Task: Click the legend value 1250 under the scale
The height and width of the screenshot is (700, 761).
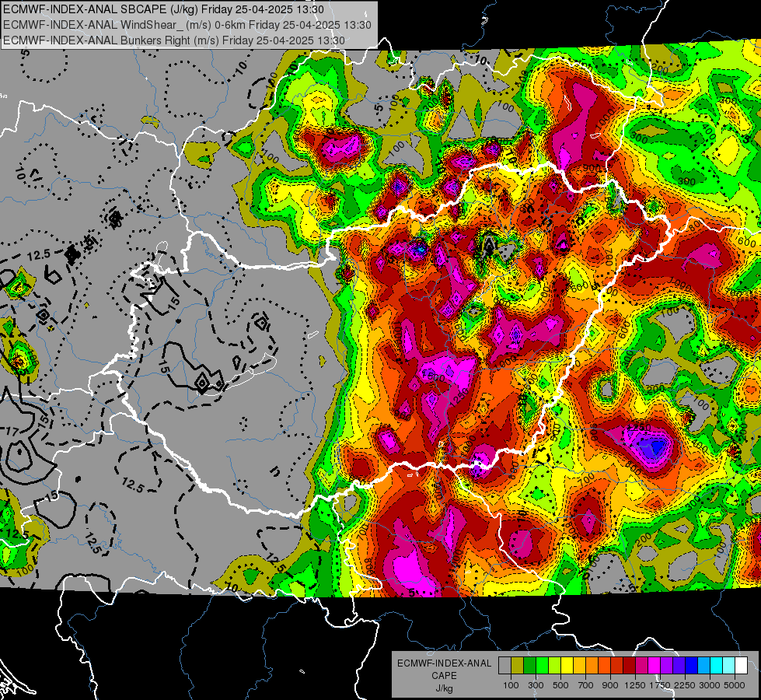Action: point(635,685)
